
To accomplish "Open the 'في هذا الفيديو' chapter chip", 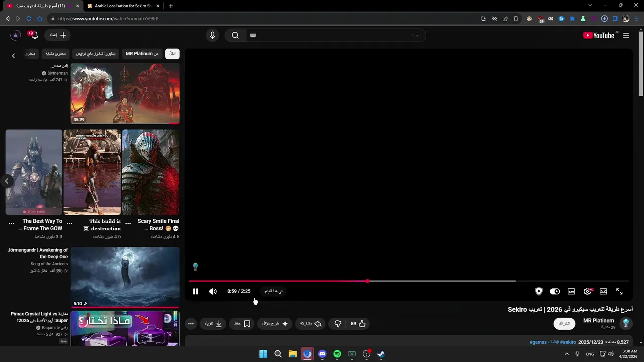I will (x=273, y=291).
